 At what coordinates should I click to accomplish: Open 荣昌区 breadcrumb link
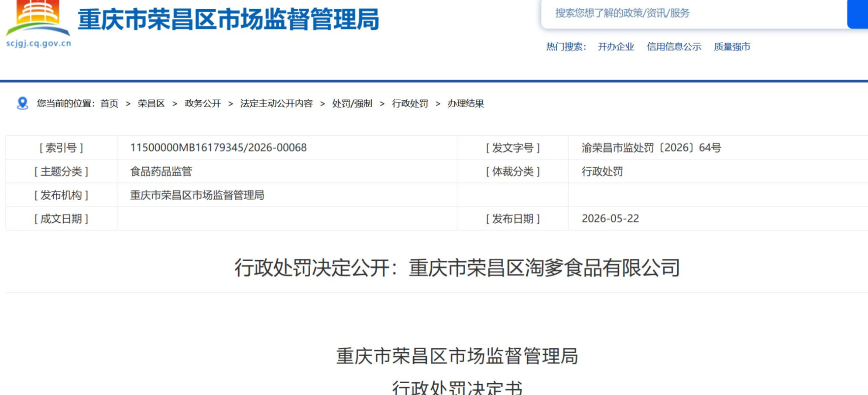(x=151, y=103)
